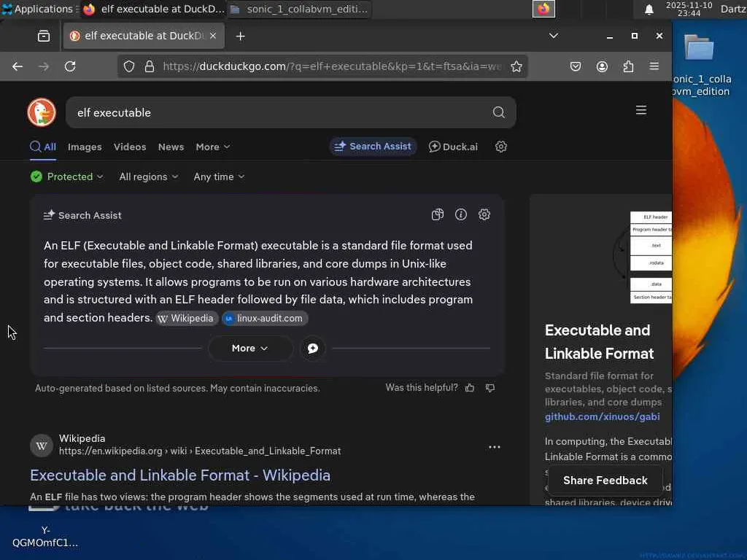The height and width of the screenshot is (560, 747).
Task: Open the All regions dropdown
Action: [149, 176]
